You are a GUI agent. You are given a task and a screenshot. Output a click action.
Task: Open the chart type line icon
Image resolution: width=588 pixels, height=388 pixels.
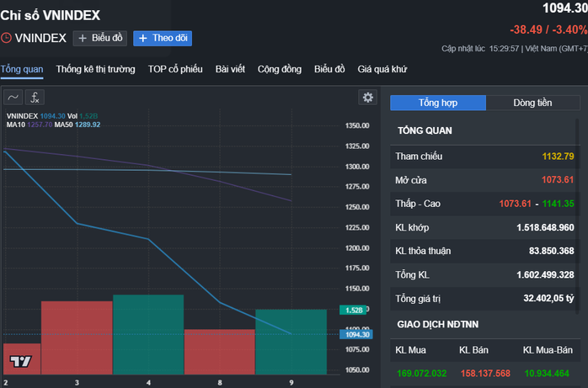tap(13, 98)
